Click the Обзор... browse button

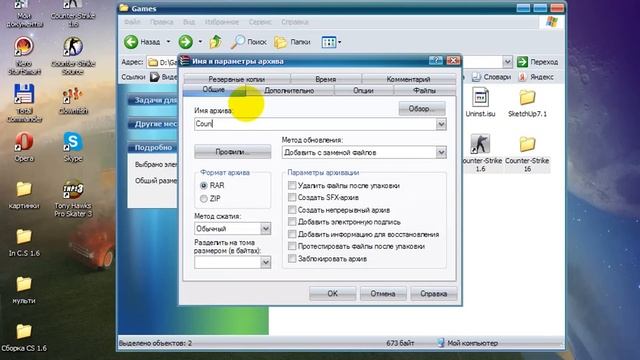422,109
